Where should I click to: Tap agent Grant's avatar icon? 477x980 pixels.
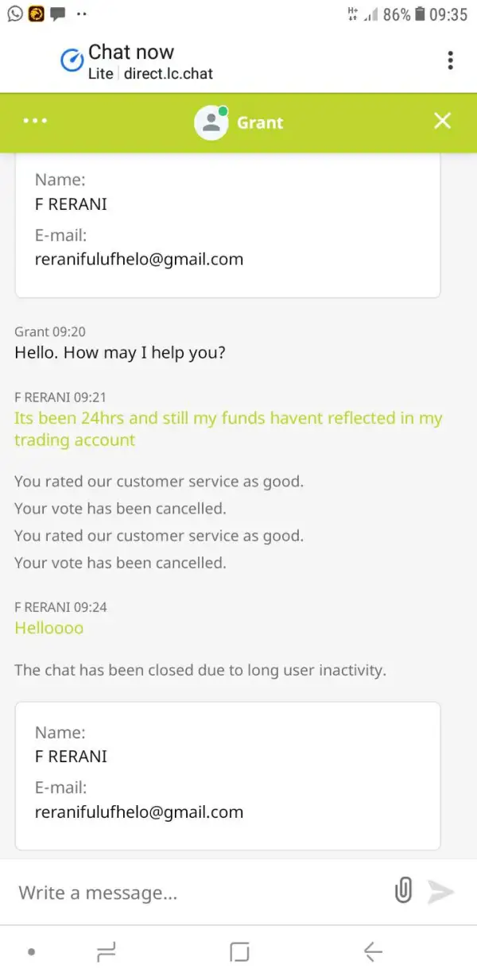[211, 122]
